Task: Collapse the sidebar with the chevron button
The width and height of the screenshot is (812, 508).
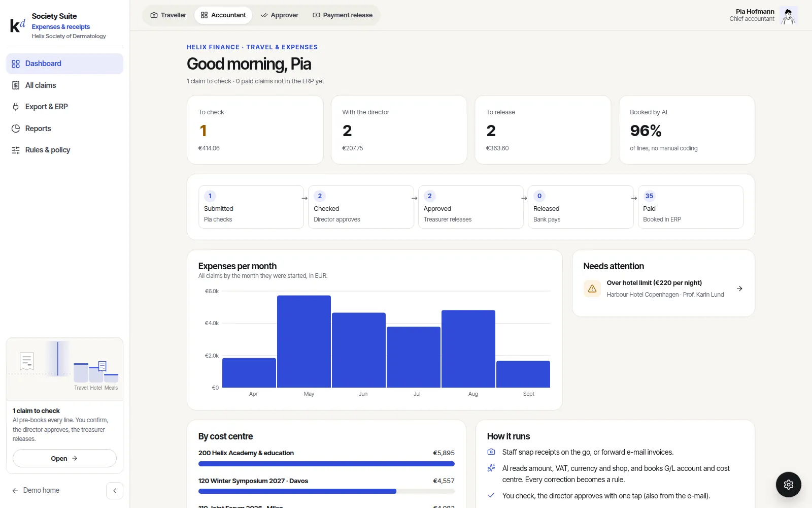Action: [x=115, y=491]
